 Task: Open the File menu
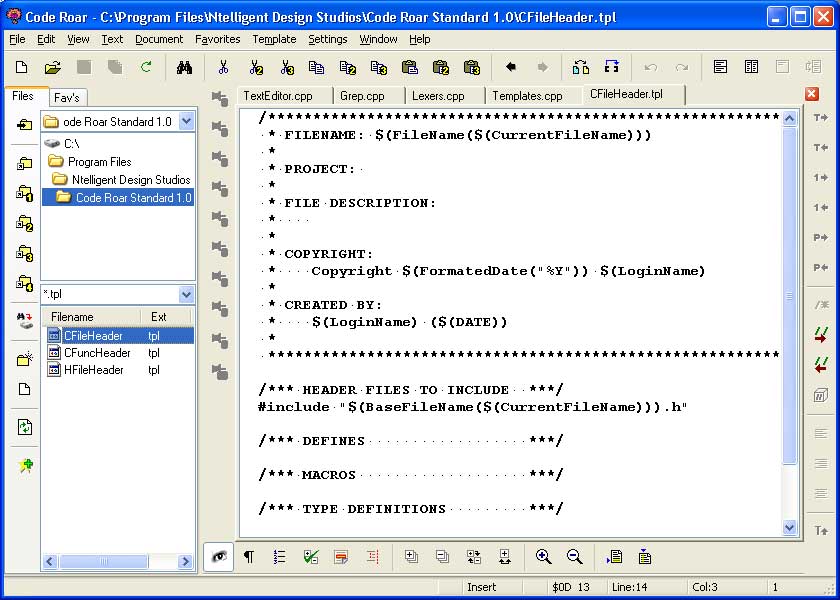[x=17, y=39]
